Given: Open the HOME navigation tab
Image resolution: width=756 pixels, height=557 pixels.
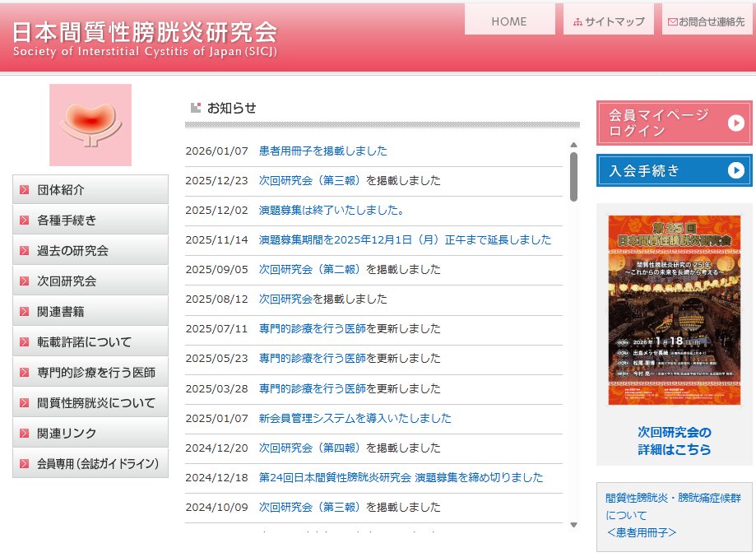Looking at the screenshot, I should point(510,19).
